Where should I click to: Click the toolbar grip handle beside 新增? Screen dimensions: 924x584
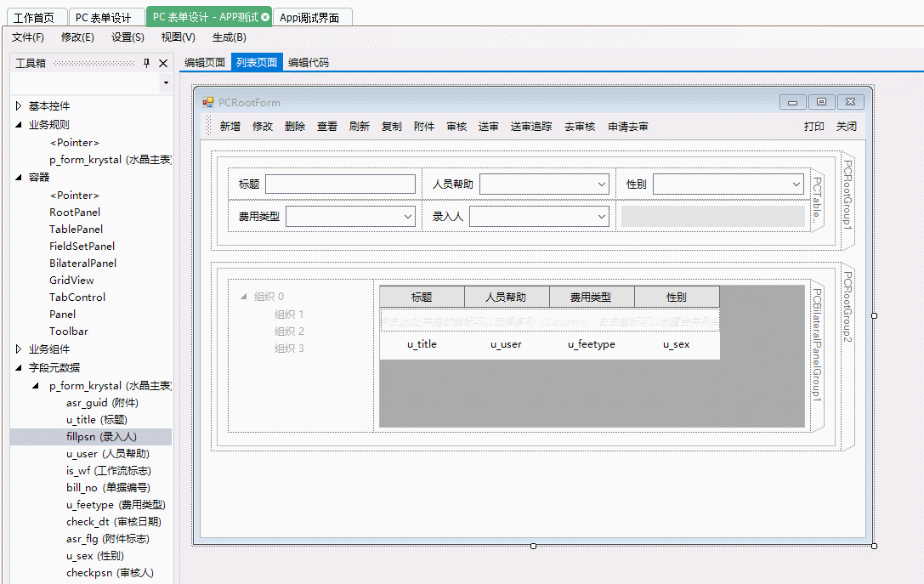tap(208, 126)
